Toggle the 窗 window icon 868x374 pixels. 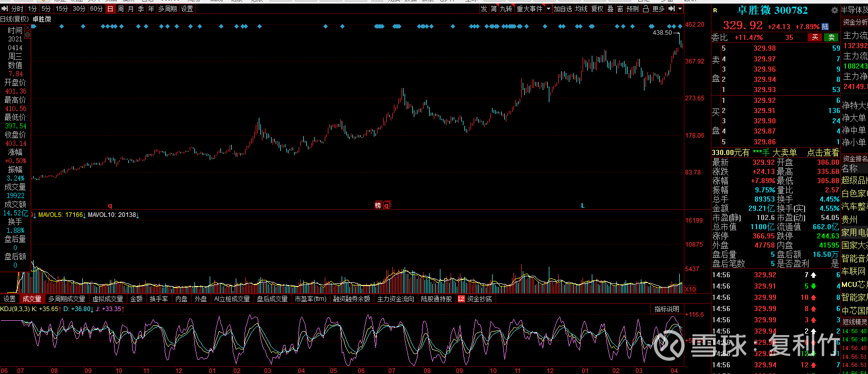620,9
